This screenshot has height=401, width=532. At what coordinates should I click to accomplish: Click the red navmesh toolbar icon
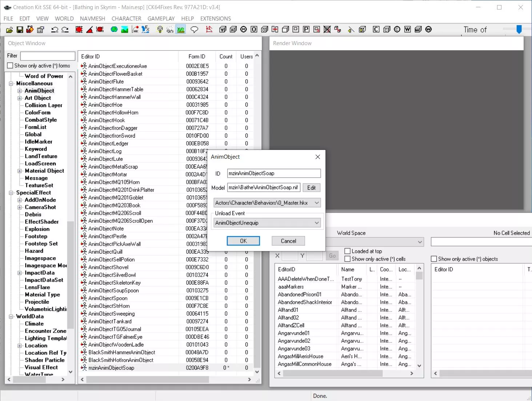209,29
